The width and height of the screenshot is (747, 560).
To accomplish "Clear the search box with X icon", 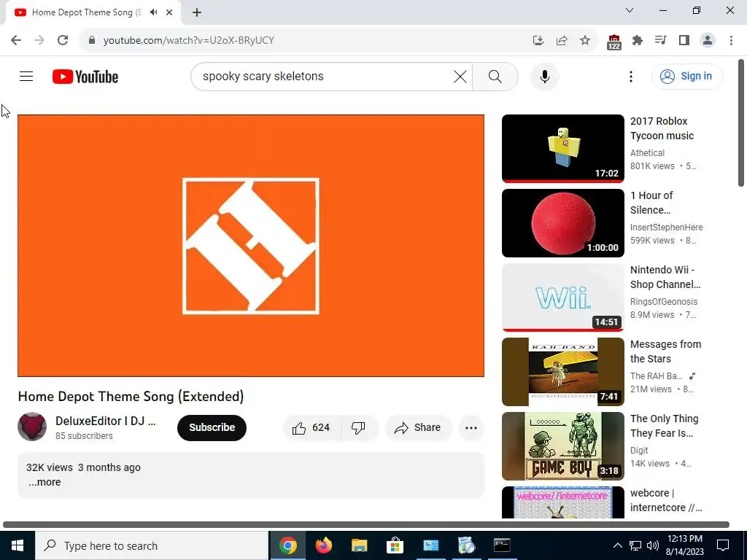I will pyautogui.click(x=460, y=76).
